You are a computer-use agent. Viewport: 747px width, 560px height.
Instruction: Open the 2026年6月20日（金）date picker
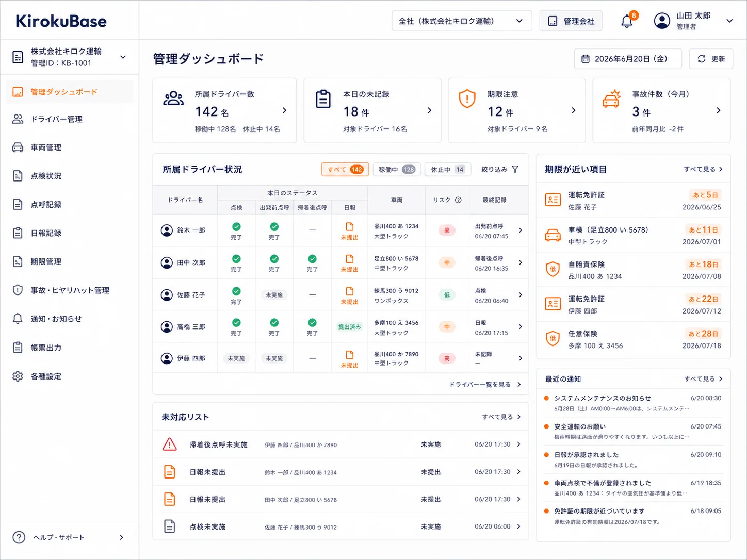pyautogui.click(x=628, y=59)
